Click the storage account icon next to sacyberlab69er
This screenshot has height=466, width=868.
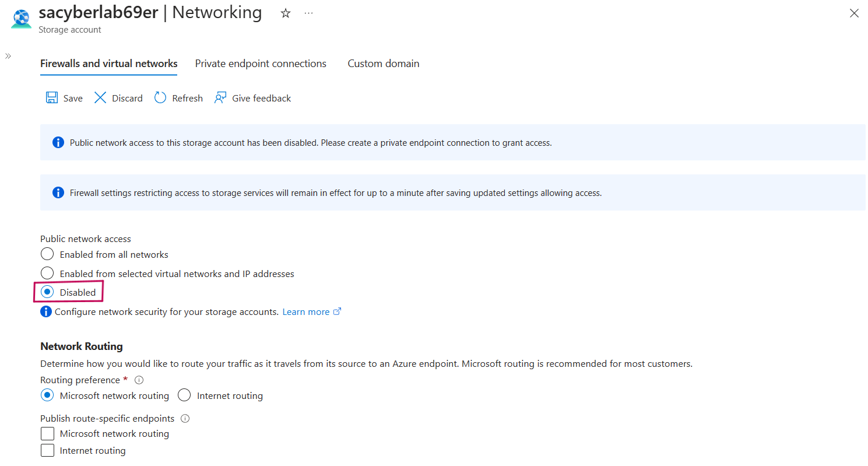[21, 18]
